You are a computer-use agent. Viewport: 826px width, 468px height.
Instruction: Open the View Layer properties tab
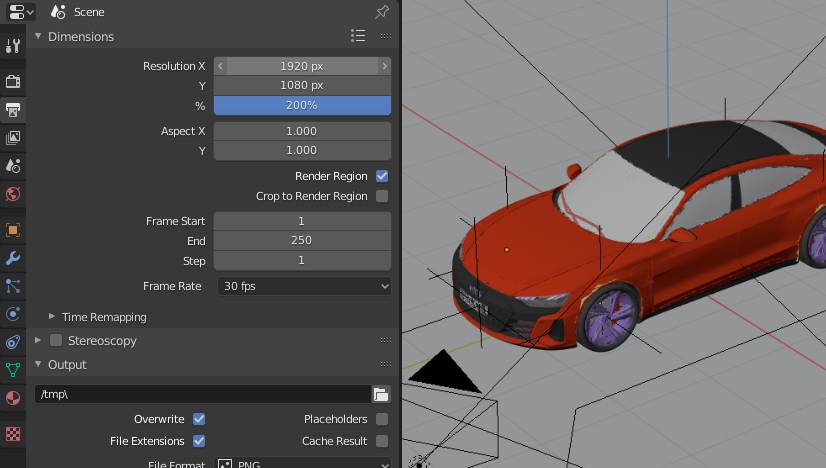(x=13, y=138)
